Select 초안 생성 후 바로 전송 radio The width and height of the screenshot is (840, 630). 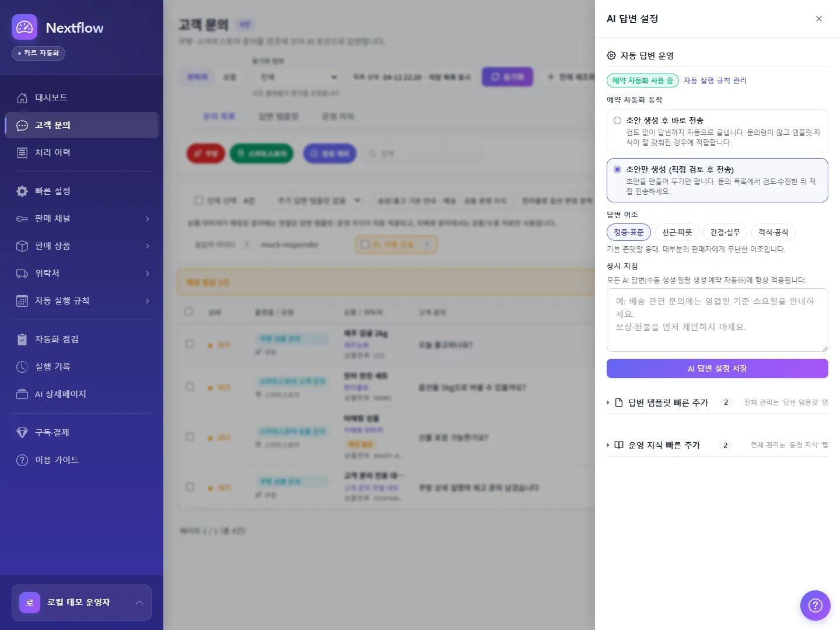(617, 121)
